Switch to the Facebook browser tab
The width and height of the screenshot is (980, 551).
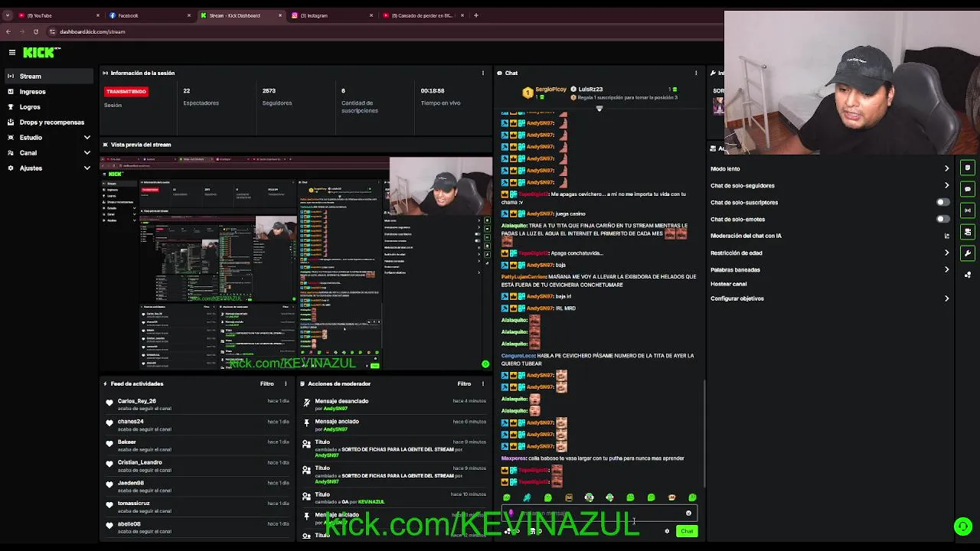point(149,15)
